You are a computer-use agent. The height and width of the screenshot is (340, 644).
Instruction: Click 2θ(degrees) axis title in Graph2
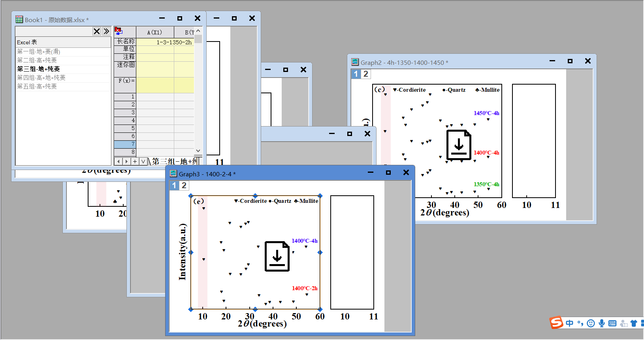click(x=445, y=212)
